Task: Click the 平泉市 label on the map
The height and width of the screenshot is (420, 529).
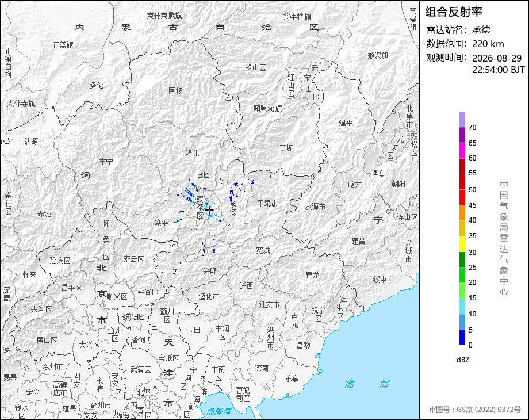Action: [x=267, y=203]
